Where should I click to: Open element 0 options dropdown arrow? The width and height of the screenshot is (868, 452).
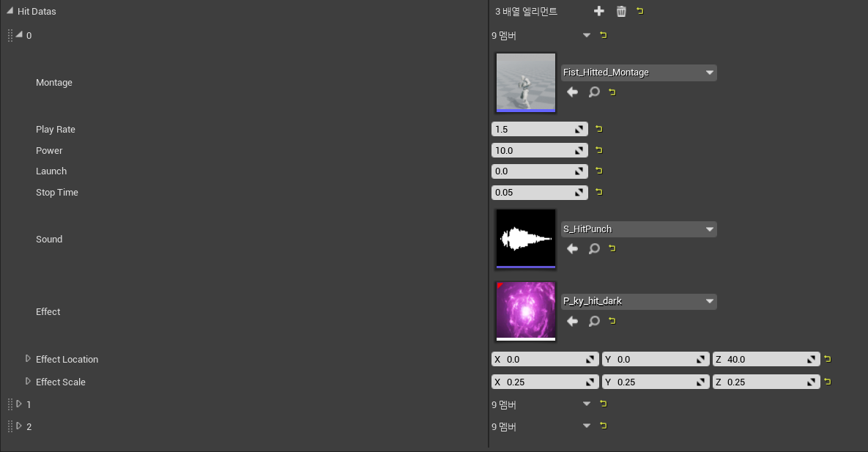point(587,35)
